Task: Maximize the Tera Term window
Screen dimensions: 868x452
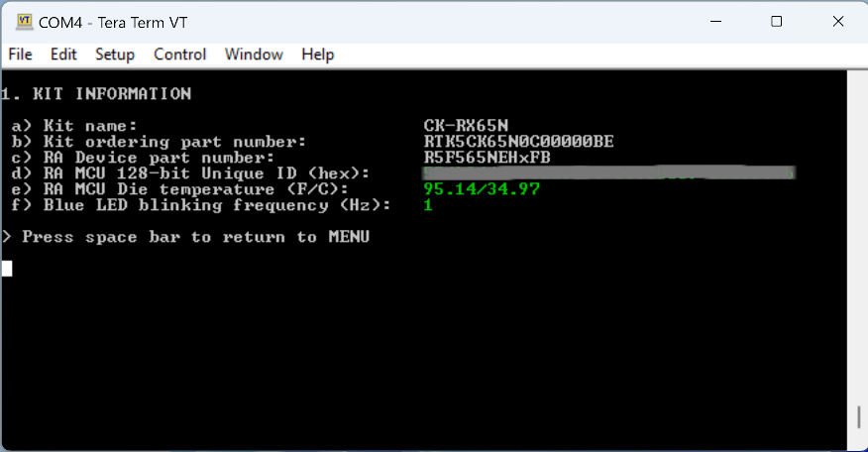Action: (x=777, y=22)
